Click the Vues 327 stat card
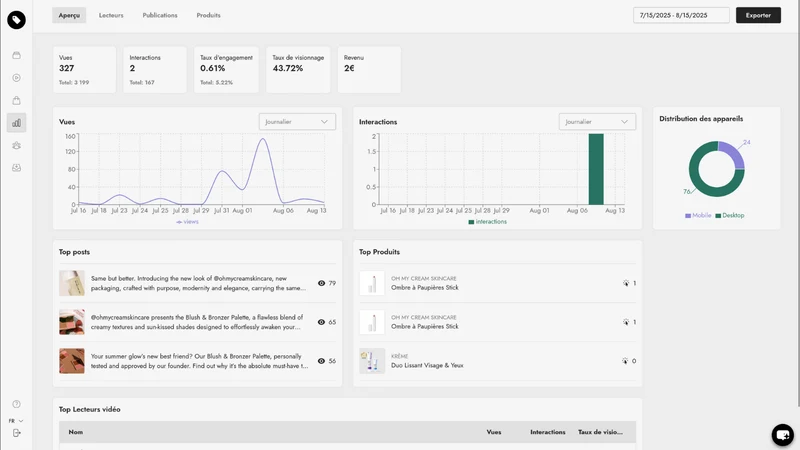The width and height of the screenshot is (800, 450). (85, 70)
